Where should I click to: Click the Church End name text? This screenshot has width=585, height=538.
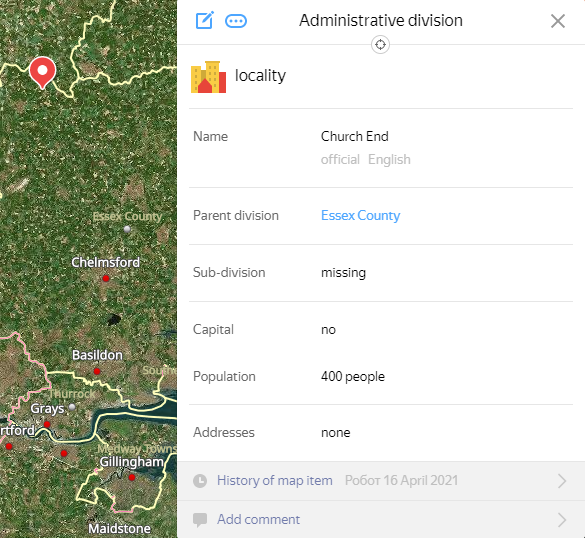[354, 136]
